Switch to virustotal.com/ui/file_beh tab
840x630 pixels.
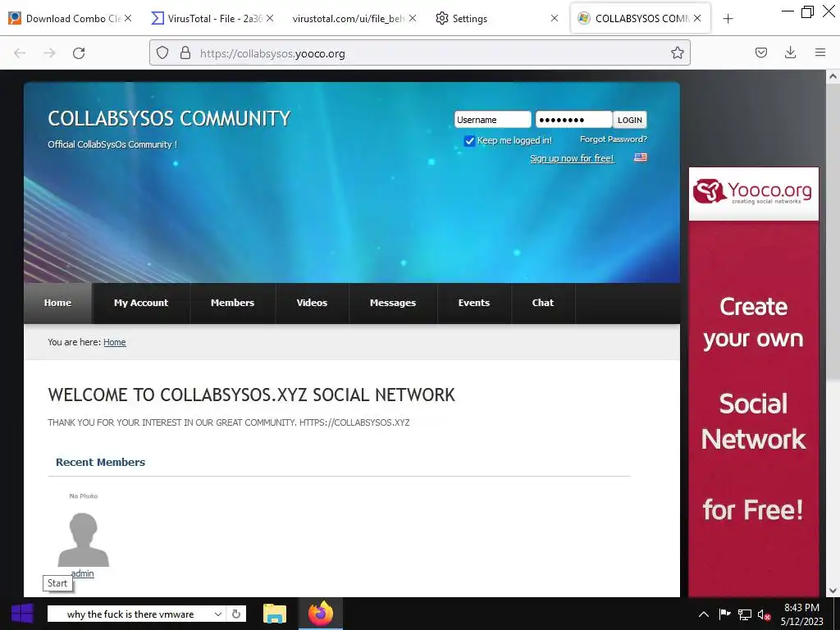click(x=349, y=18)
